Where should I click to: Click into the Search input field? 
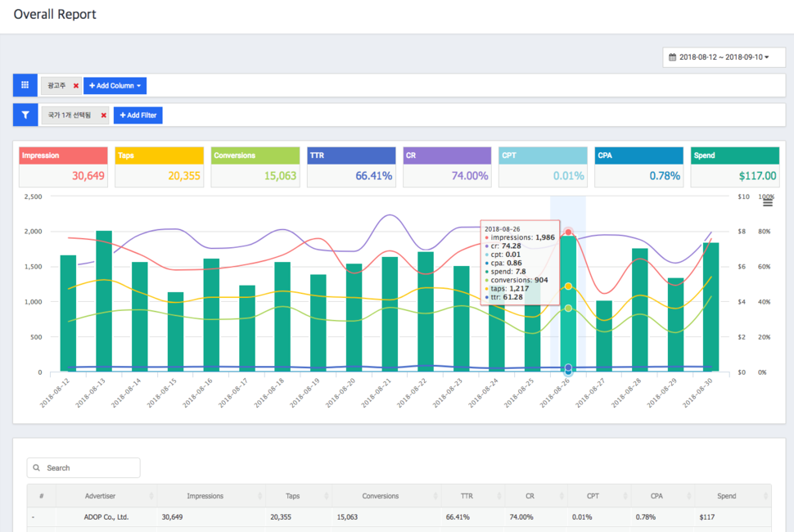point(90,468)
